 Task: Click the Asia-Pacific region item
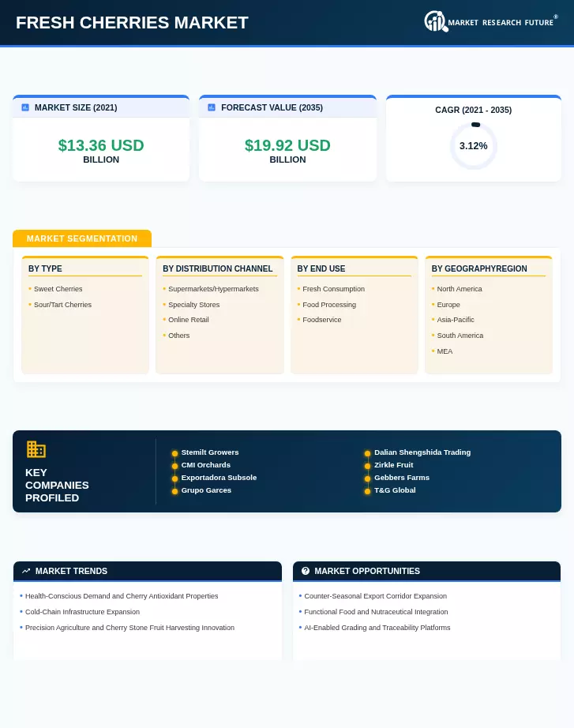456,320
